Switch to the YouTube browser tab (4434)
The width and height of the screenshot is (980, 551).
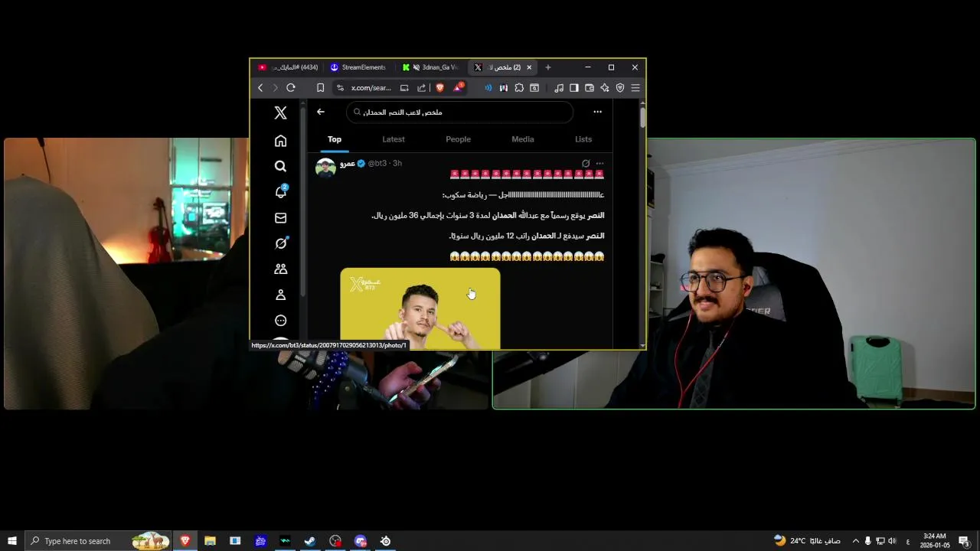point(288,67)
